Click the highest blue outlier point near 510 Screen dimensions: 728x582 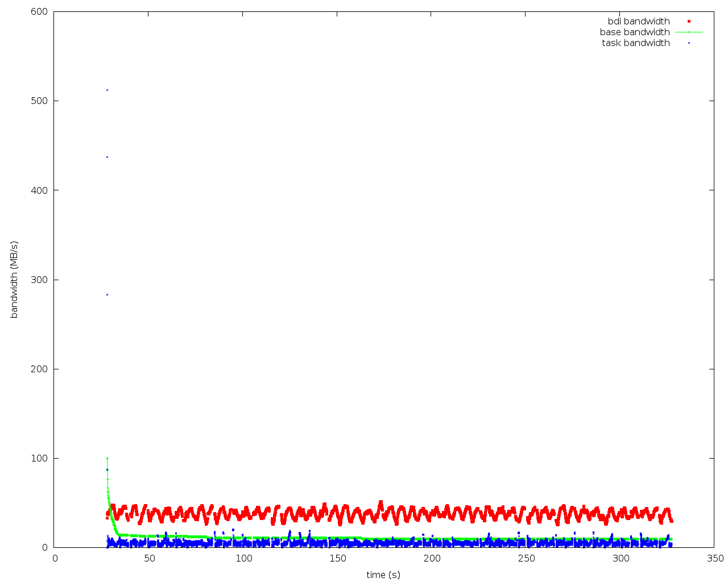click(107, 90)
